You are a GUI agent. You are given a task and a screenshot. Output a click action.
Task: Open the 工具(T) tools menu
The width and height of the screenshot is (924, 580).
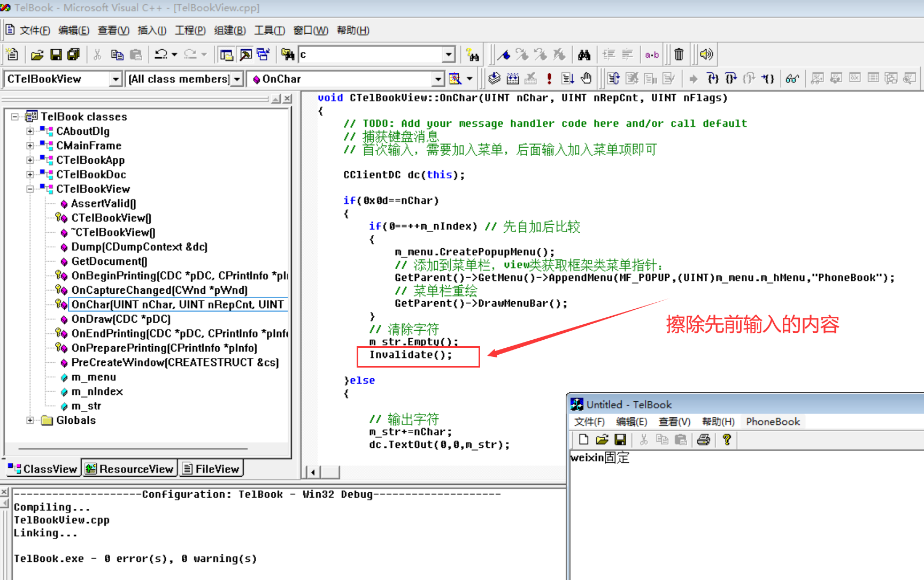pos(269,30)
